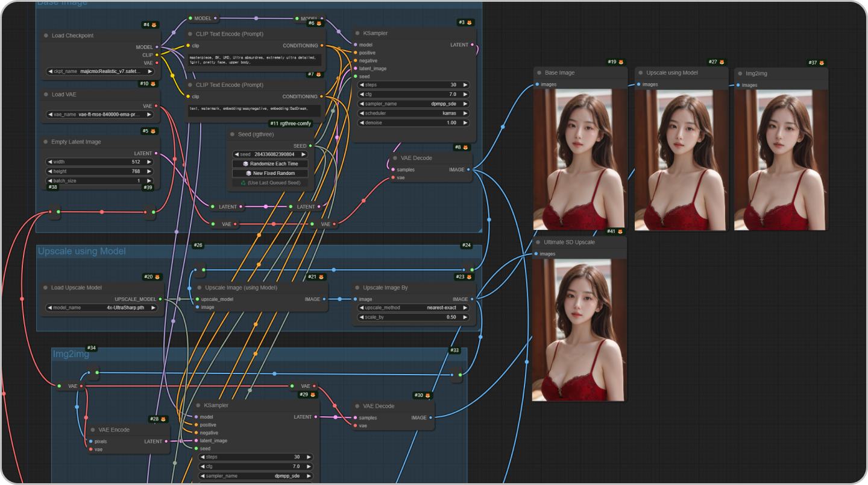Collapse the Load VAE node via its title dot
The image size is (868, 485).
point(46,95)
